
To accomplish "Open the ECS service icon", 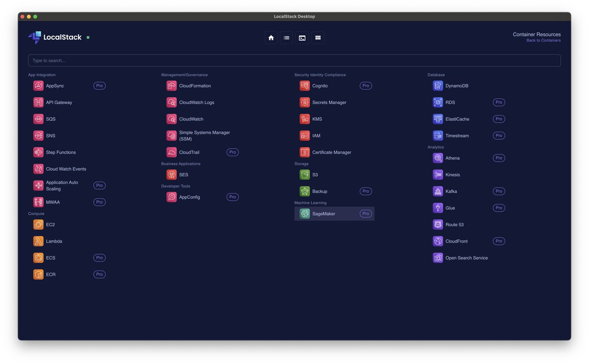I will 38,258.
